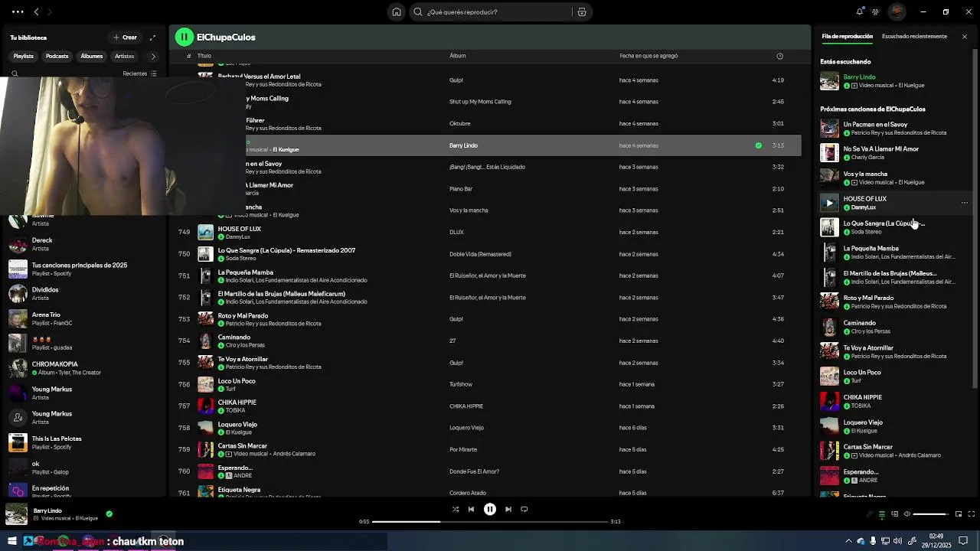
Task: Open the Home page icon
Action: [397, 11]
